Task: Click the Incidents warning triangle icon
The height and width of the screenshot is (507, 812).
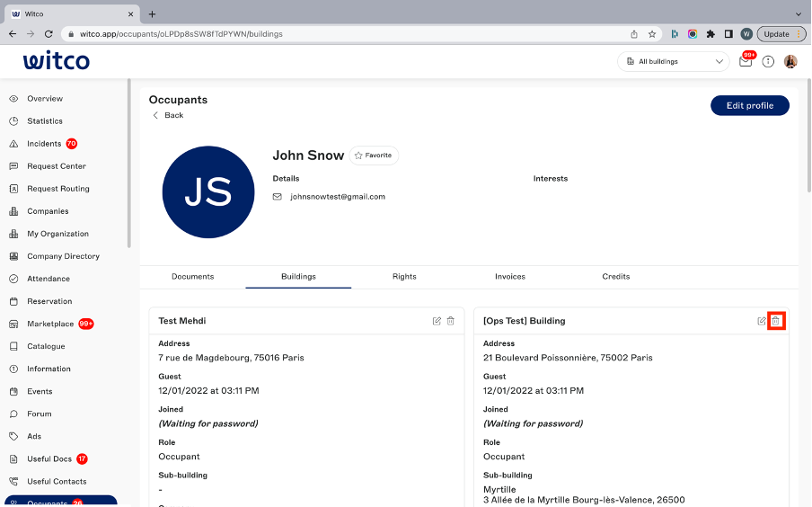Action: click(14, 144)
